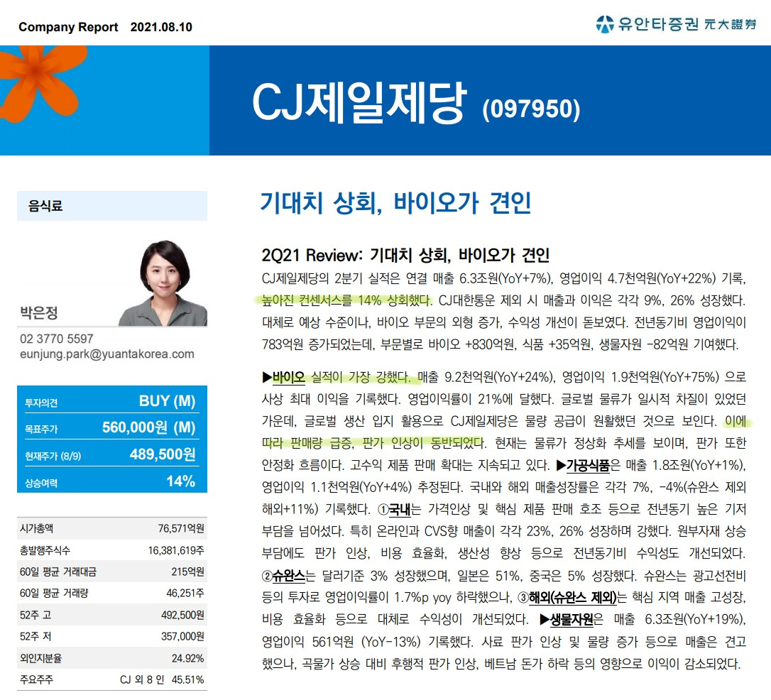The height and width of the screenshot is (700, 771).
Task: Click the phone number 02 3770 5597
Action: (57, 339)
